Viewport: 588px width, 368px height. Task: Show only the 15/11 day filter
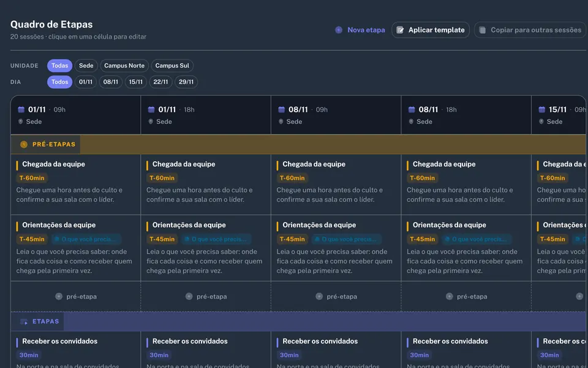[x=136, y=82]
